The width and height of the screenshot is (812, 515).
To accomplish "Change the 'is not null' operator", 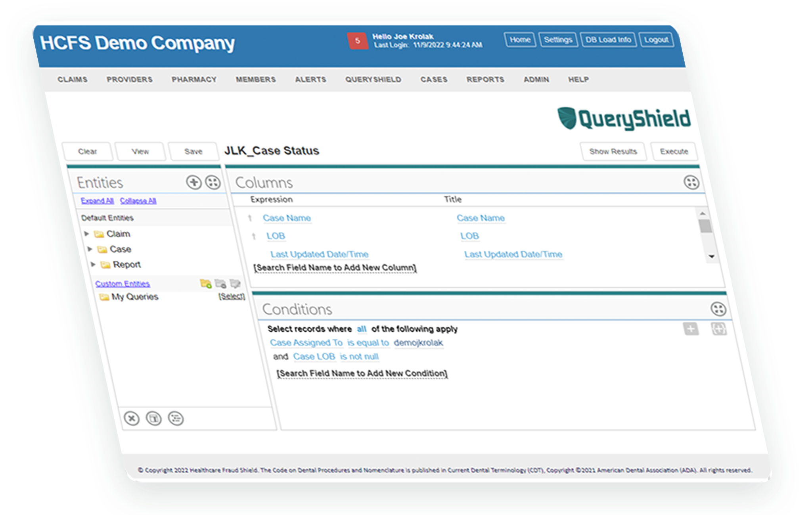I will pyautogui.click(x=359, y=356).
